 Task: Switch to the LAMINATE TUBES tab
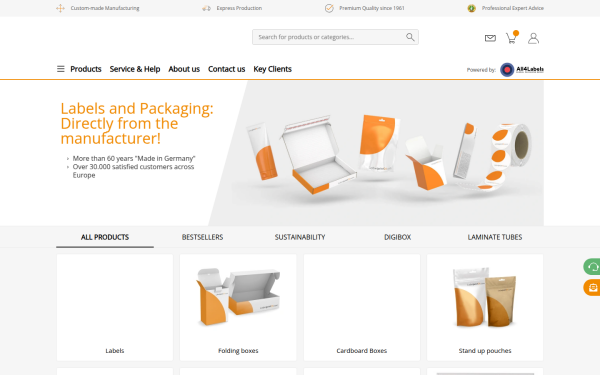click(495, 237)
